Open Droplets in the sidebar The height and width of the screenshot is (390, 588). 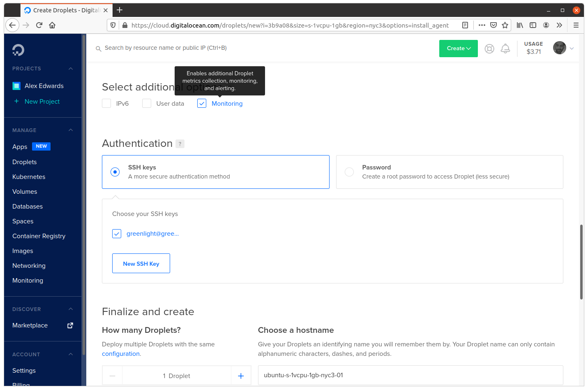pos(25,162)
